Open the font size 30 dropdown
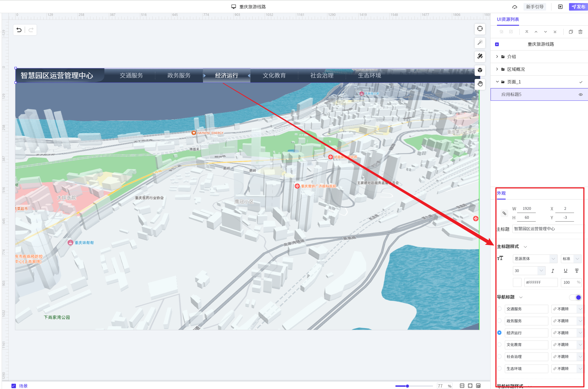Screen dimensions: 588x389 (529, 271)
